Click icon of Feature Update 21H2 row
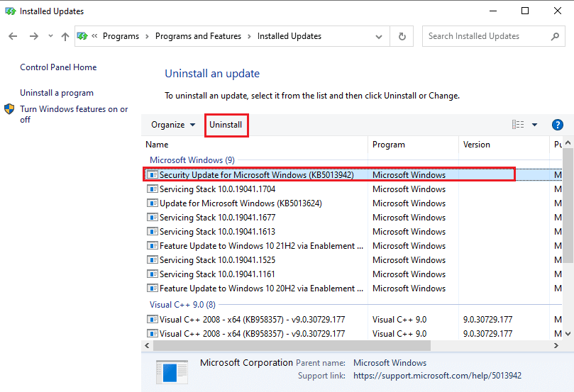Image resolution: width=574 pixels, height=392 pixels. coord(153,246)
